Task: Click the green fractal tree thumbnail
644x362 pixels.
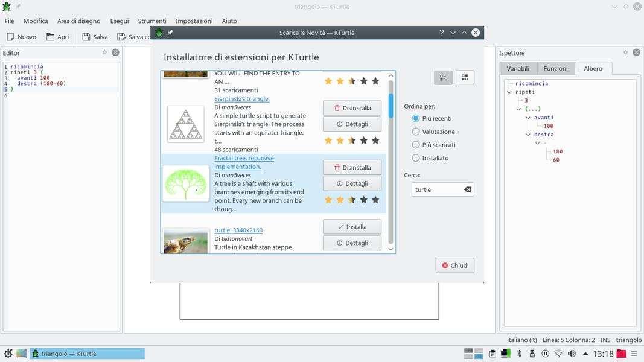Action: [x=186, y=183]
